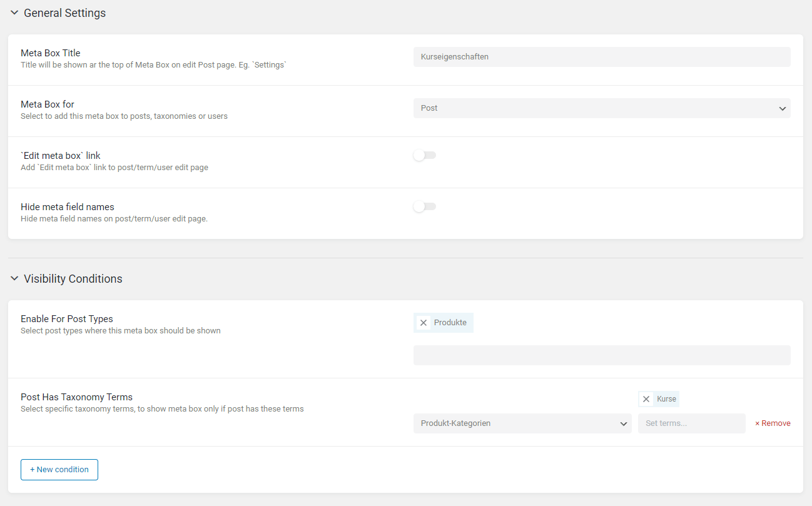Image resolution: width=812 pixels, height=506 pixels.
Task: Click the New condition button
Action: [59, 470]
